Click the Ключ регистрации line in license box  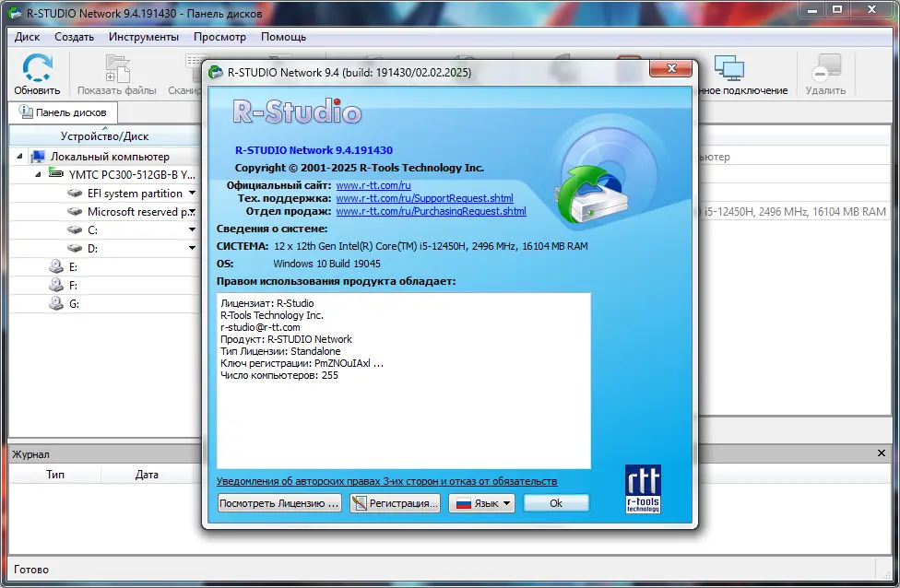point(302,363)
